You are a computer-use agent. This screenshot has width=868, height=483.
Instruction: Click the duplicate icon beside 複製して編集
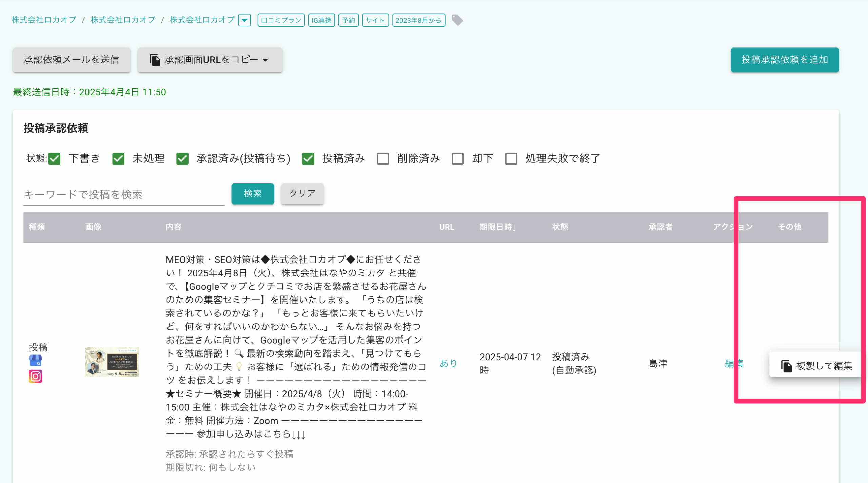point(786,366)
